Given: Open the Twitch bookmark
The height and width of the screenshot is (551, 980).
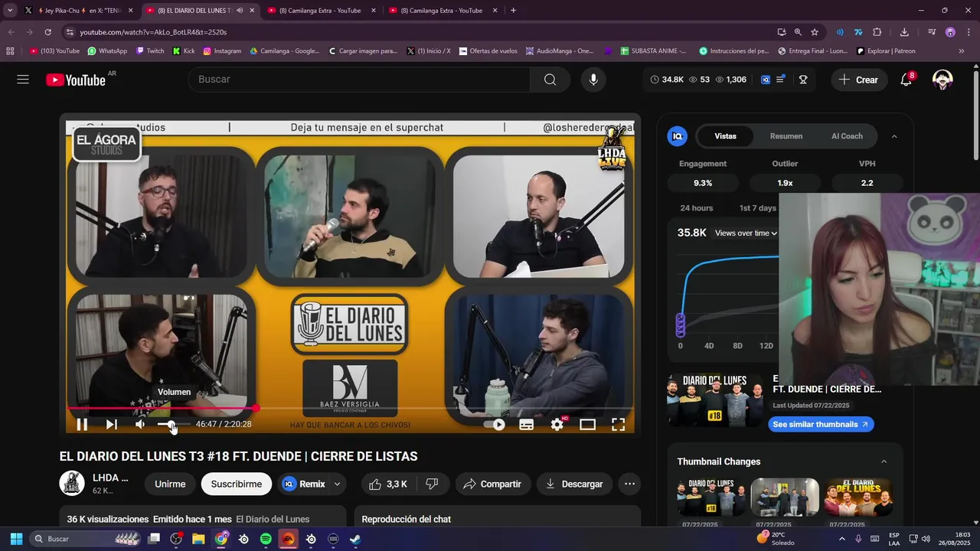Looking at the screenshot, I should click(x=150, y=51).
